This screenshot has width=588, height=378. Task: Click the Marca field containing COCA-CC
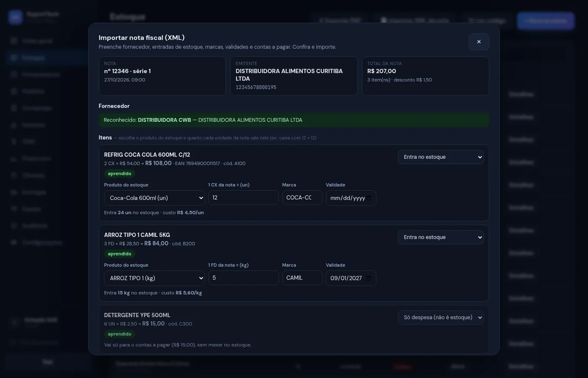tap(302, 198)
